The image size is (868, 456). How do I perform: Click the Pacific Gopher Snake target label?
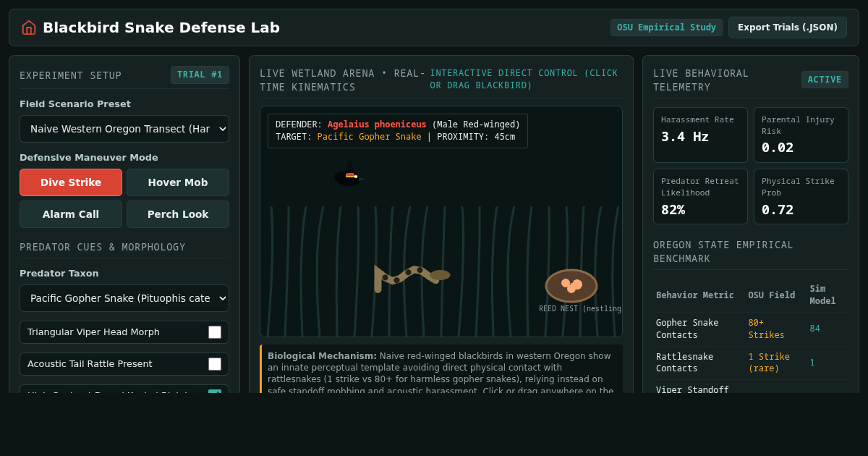pos(369,137)
